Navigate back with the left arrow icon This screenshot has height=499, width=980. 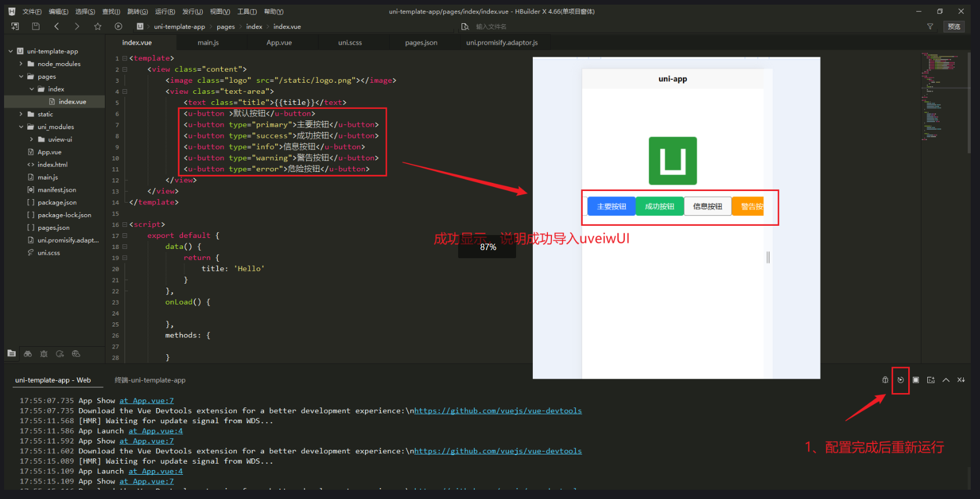tap(56, 26)
